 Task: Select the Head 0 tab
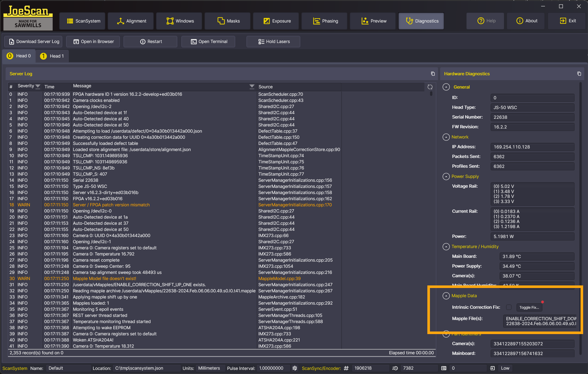pos(19,56)
